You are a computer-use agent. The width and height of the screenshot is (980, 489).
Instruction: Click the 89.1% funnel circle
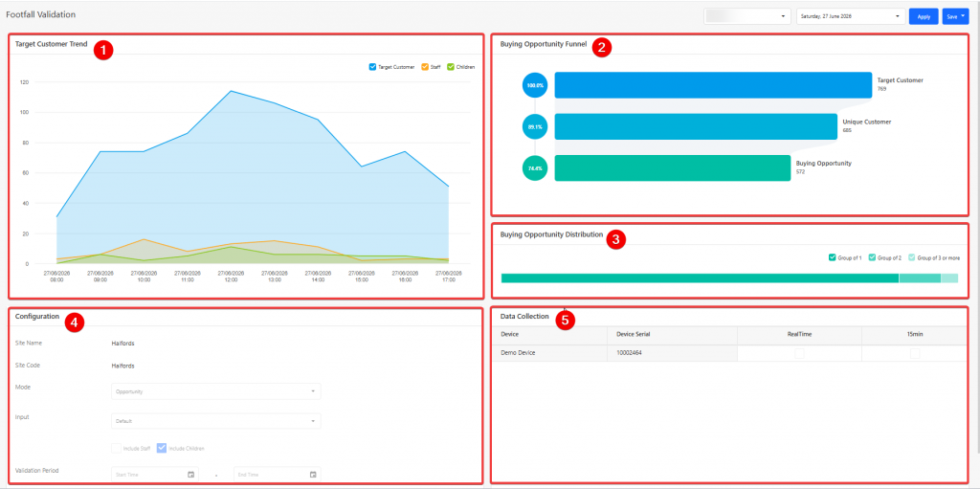coord(535,127)
